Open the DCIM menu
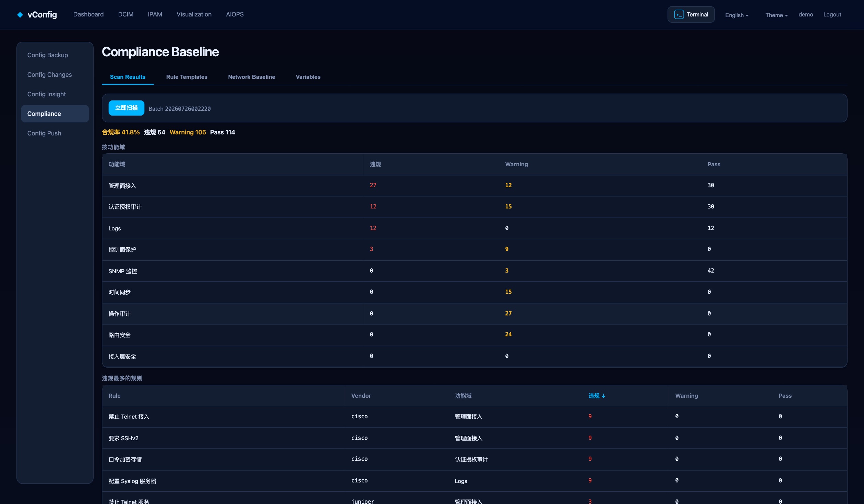The image size is (864, 504). (x=125, y=14)
